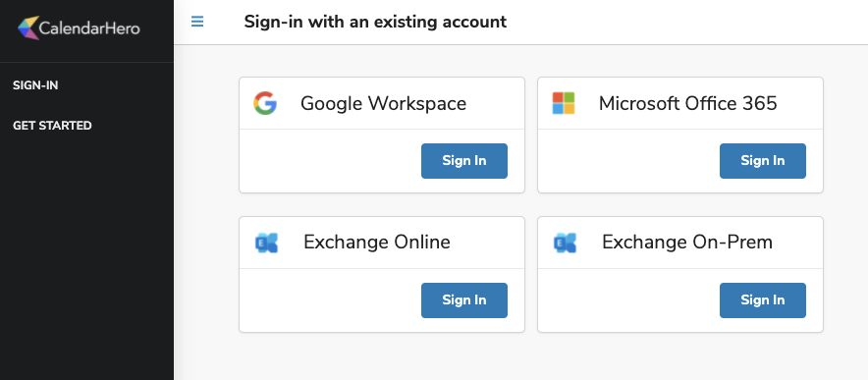The image size is (868, 380).
Task: Click the Exchange Online icon
Action: (266, 243)
